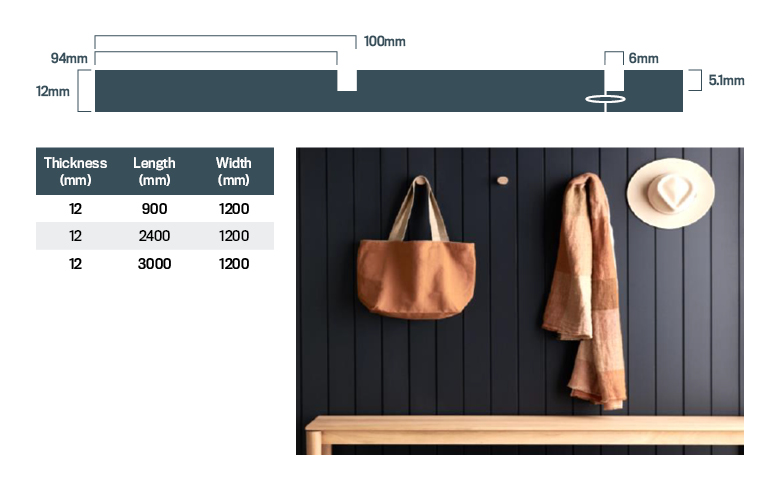The image size is (780, 500).
Task: Click the 100mm dimension label
Action: coord(384,41)
